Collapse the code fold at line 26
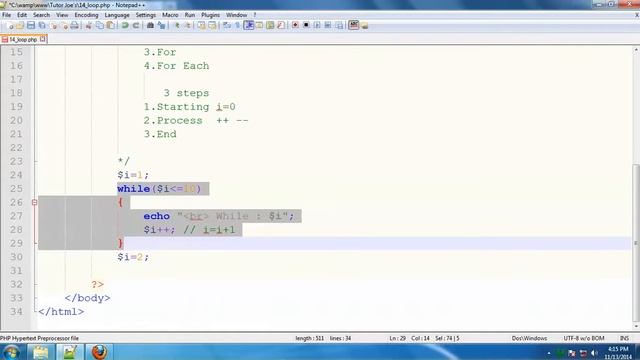The image size is (640, 360). point(35,202)
